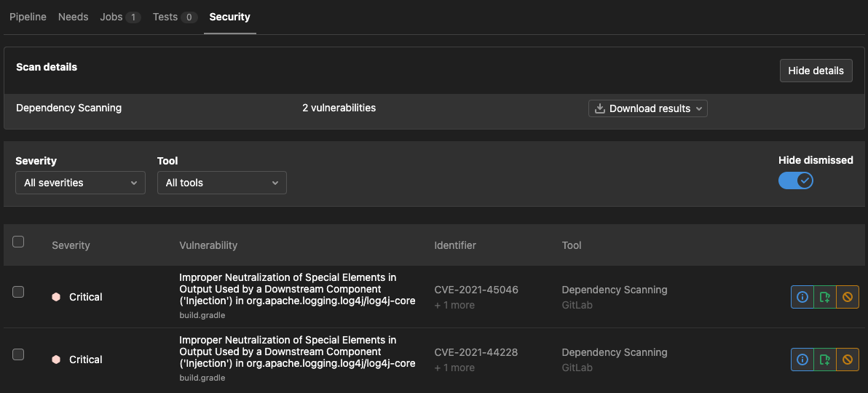Screen dimensions: 868x393
Task: Expand the Download results chevron
Action: click(698, 108)
